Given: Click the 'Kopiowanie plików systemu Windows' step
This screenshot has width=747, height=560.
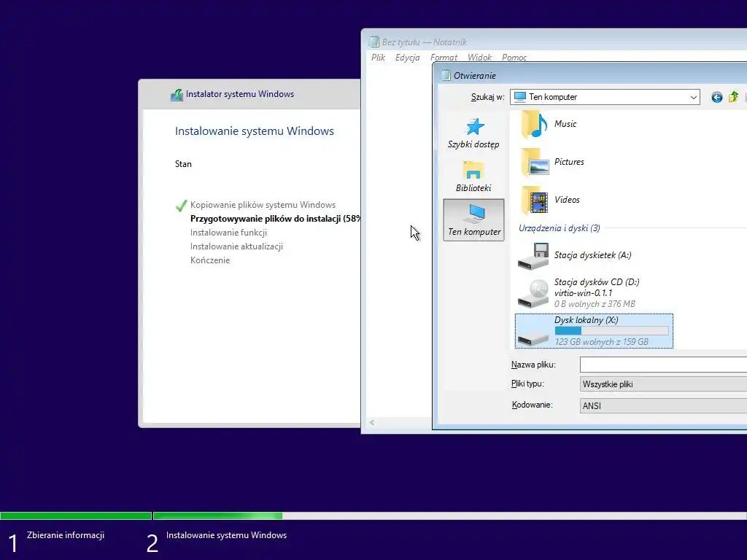Looking at the screenshot, I should click(263, 205).
